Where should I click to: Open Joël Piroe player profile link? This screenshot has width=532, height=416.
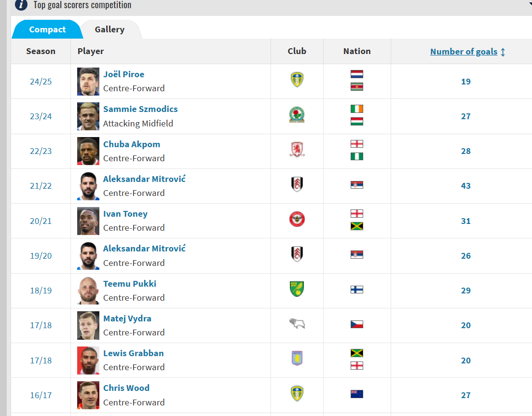coord(123,74)
